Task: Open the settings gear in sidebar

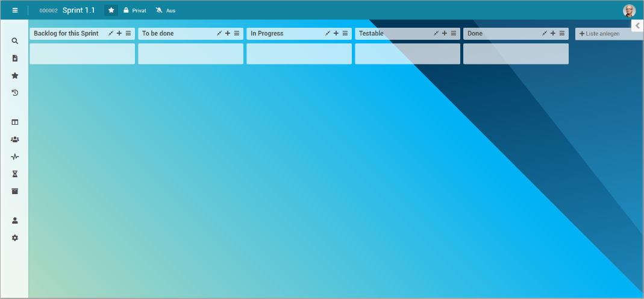Action: tap(15, 238)
